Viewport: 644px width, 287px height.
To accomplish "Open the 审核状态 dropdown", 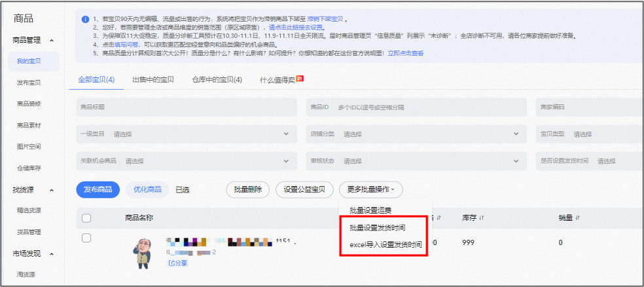I will click(x=416, y=161).
